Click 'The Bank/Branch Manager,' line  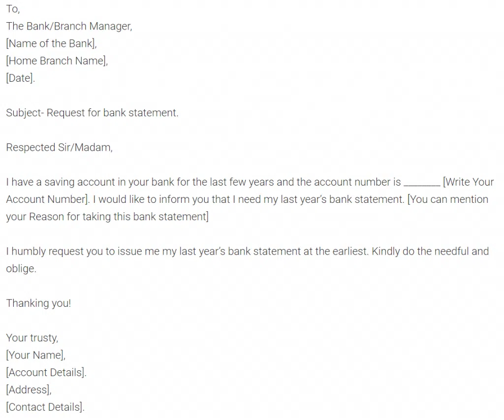click(x=69, y=27)
